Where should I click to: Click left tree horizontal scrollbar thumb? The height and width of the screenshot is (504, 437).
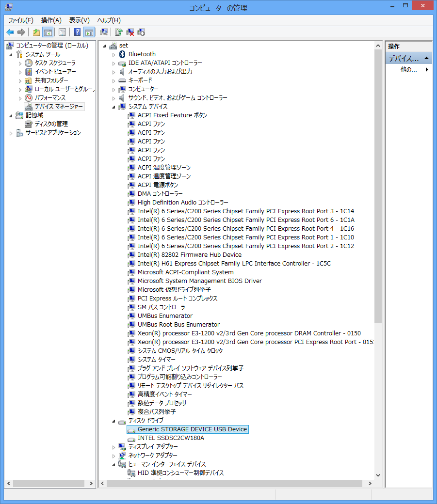coord(49,483)
